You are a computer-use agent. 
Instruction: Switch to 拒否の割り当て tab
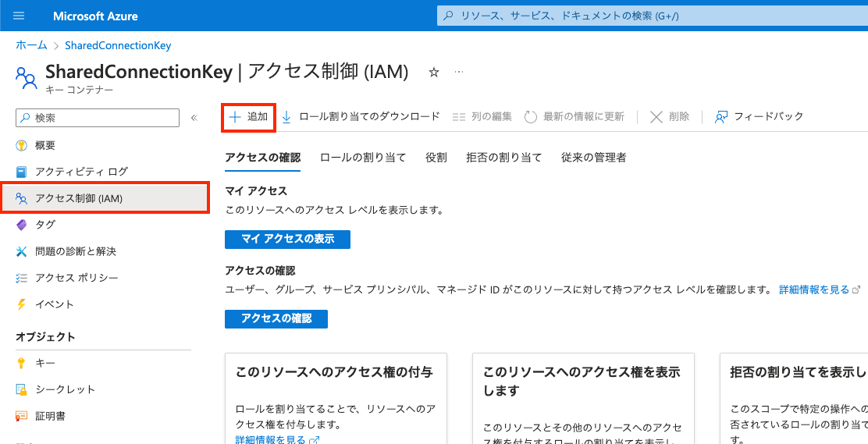click(504, 158)
